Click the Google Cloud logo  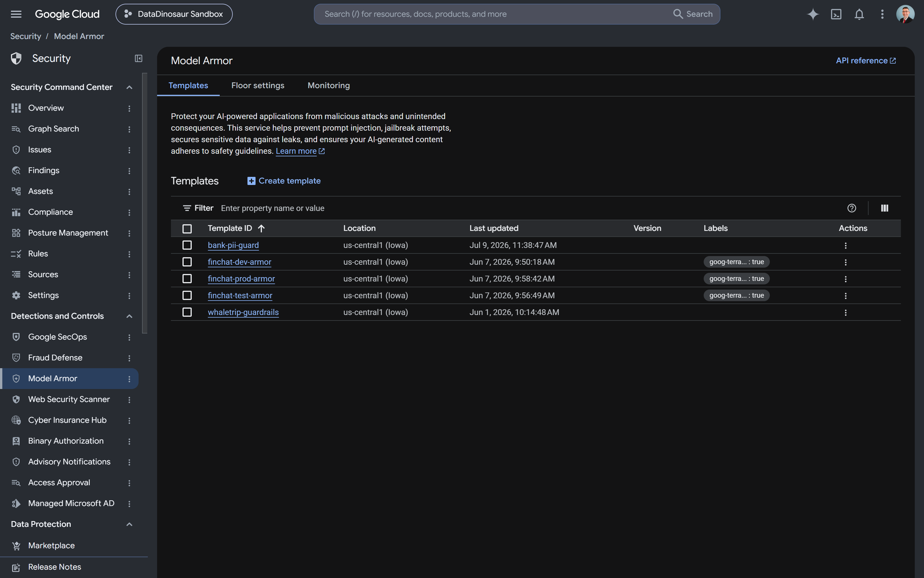(x=67, y=14)
